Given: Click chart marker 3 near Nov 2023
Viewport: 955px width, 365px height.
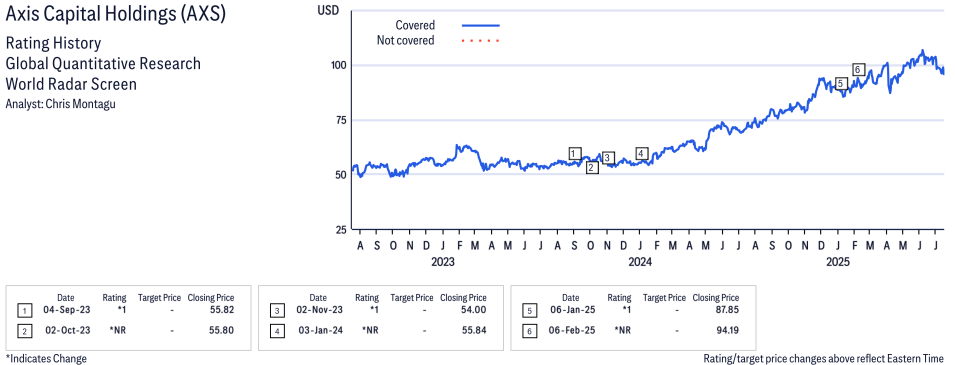Looking at the screenshot, I should pyautogui.click(x=608, y=158).
